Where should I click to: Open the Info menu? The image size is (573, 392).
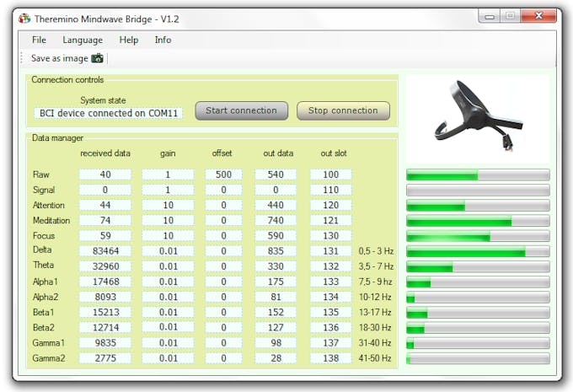pos(163,40)
